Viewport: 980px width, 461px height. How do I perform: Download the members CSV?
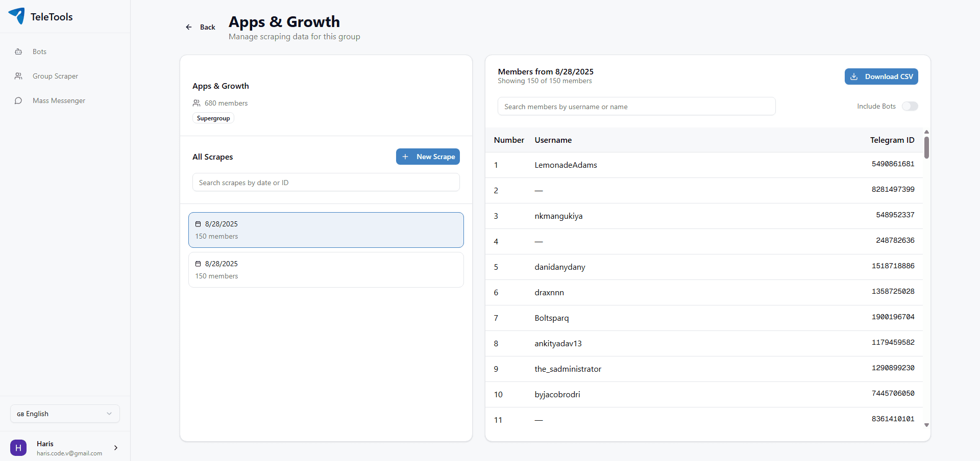pyautogui.click(x=881, y=76)
